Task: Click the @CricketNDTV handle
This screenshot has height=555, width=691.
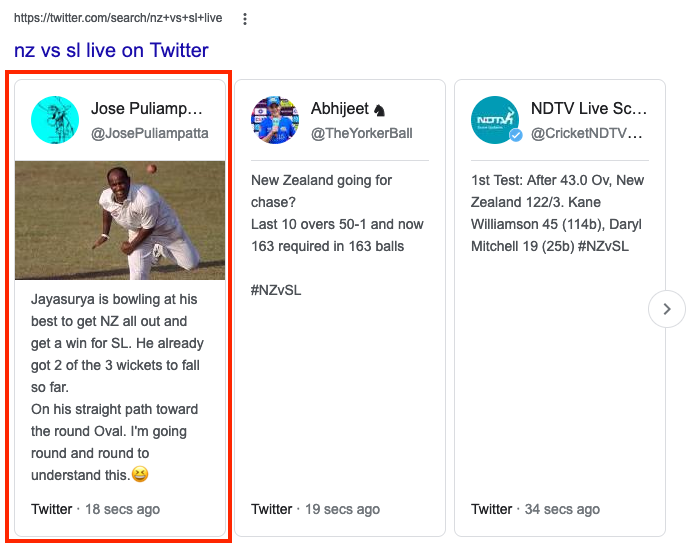Action: click(x=587, y=133)
